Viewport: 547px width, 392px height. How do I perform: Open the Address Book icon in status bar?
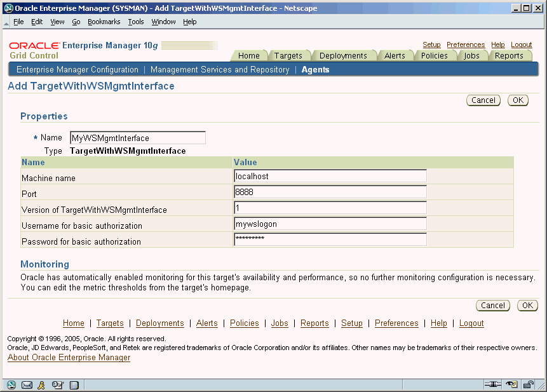tap(74, 384)
